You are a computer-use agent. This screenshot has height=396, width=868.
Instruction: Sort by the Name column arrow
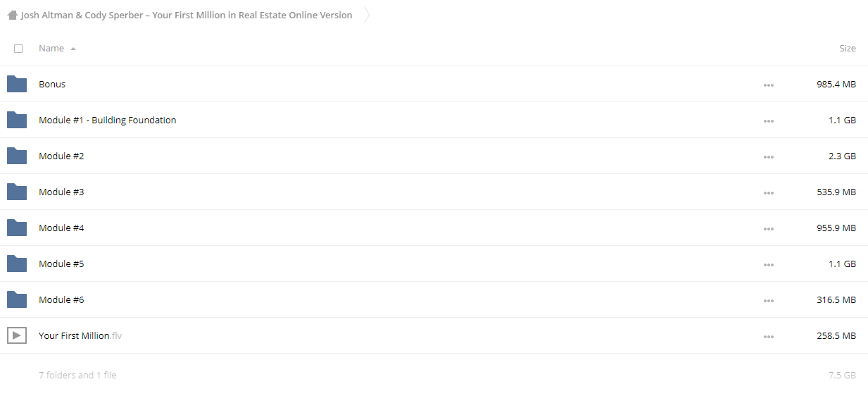73,49
